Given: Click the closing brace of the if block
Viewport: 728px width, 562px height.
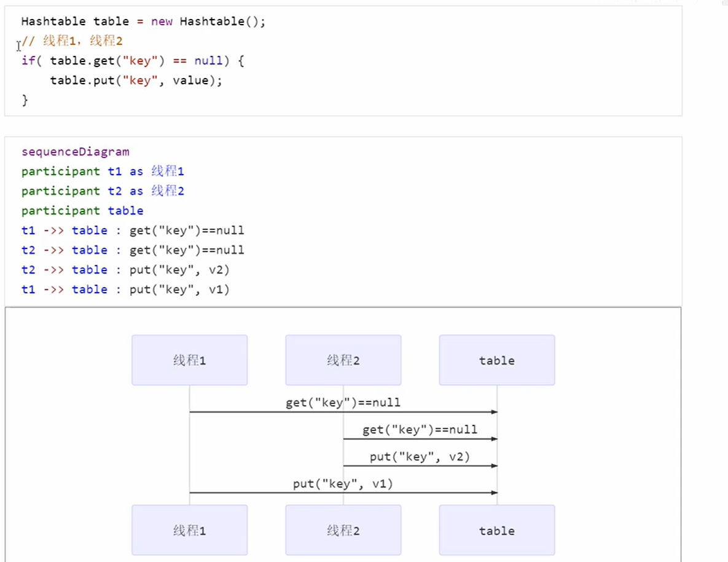Looking at the screenshot, I should (25, 100).
